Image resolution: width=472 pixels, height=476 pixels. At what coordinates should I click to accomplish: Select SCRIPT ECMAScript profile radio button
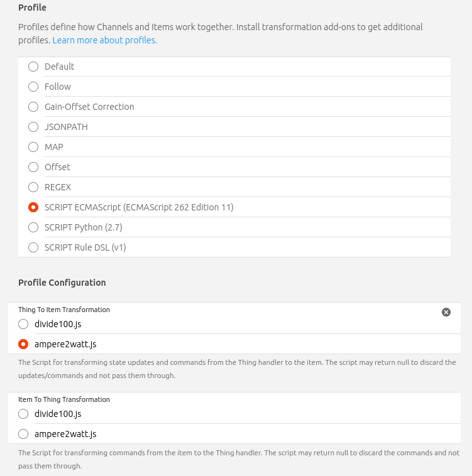[x=33, y=207]
